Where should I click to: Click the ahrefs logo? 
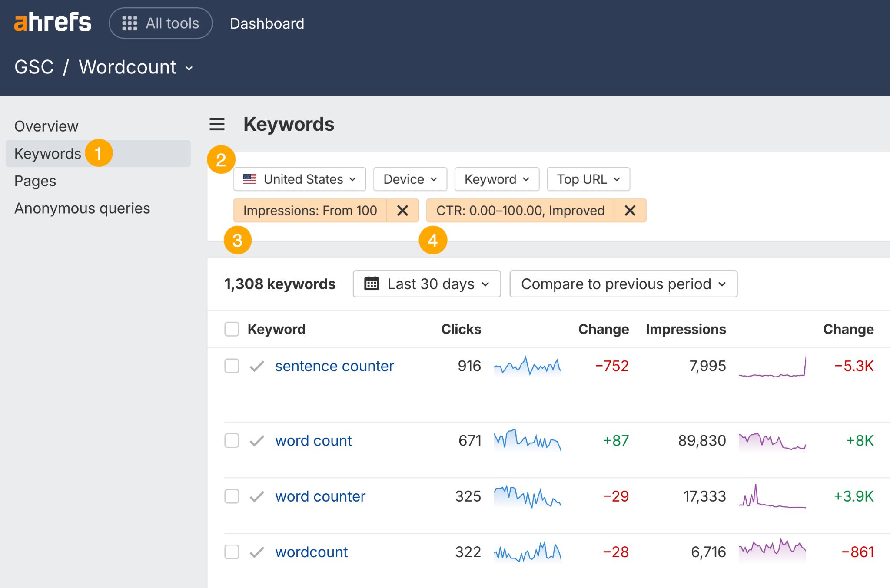pos(52,23)
